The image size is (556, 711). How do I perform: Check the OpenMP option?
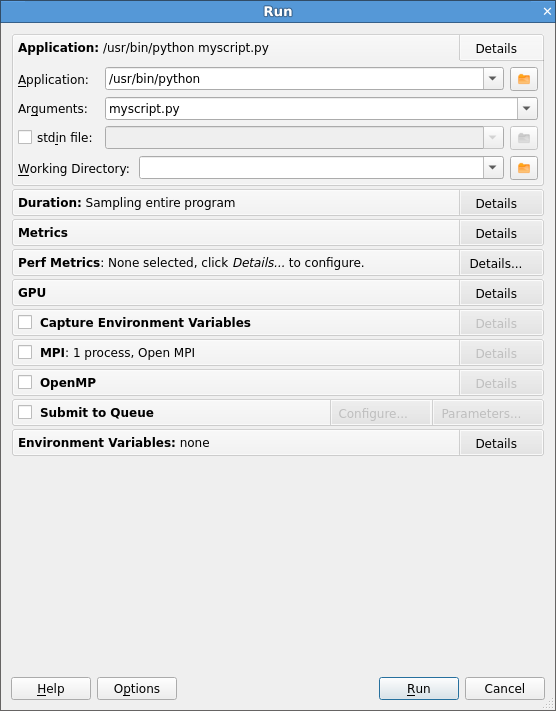click(25, 382)
